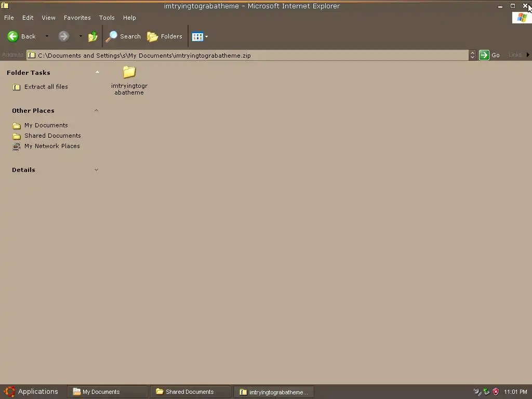532x399 pixels.
Task: Open the Help menu
Action: tap(129, 18)
